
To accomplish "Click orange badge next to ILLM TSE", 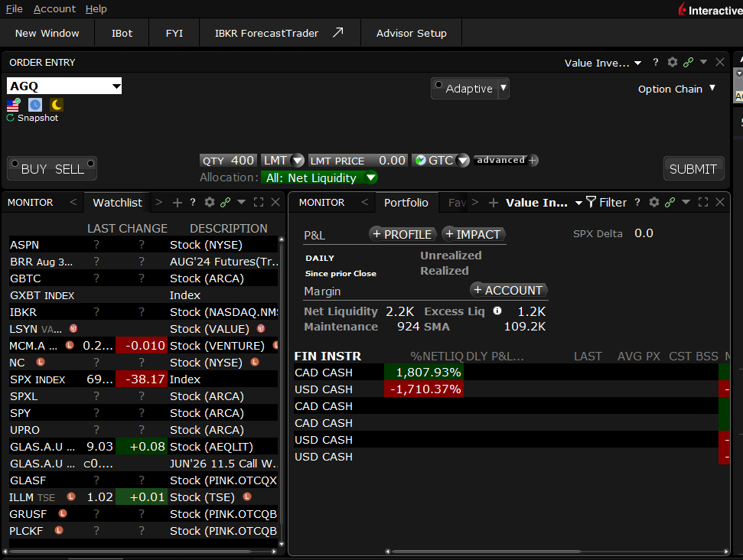I will (71, 497).
